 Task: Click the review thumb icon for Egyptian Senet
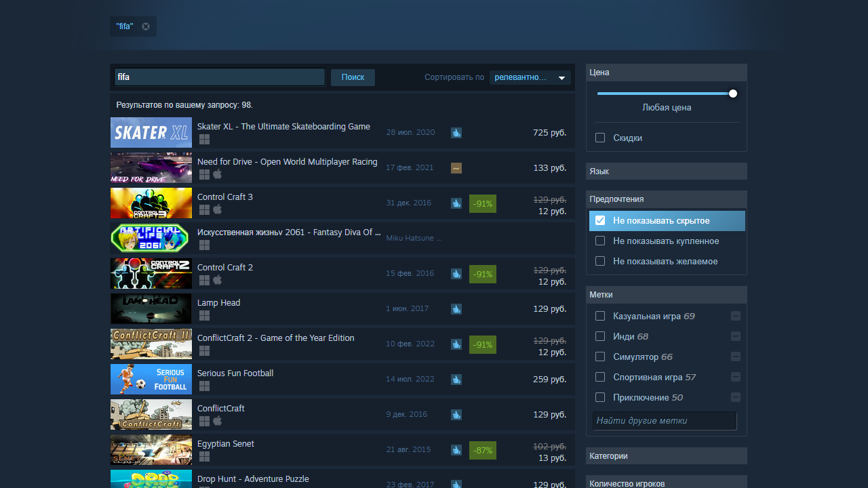456,450
